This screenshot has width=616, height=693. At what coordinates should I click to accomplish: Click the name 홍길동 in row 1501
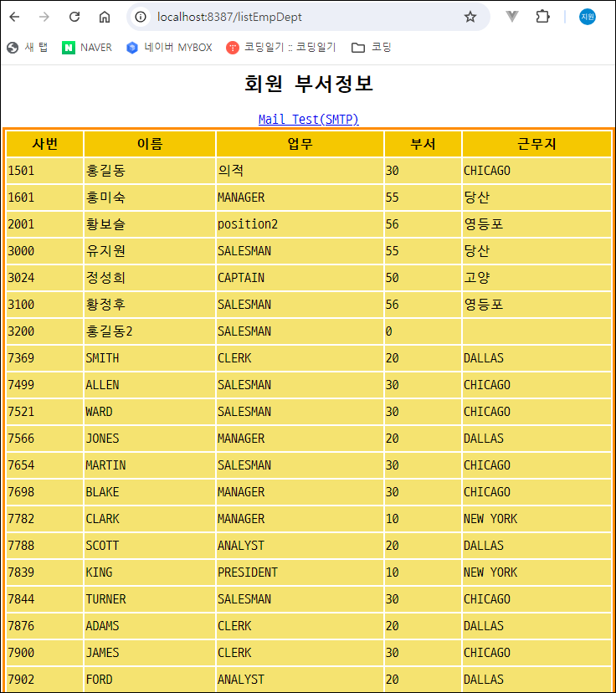[105, 171]
